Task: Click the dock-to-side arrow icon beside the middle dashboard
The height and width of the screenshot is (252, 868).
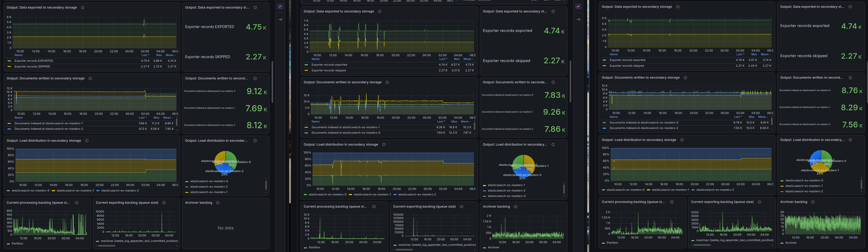Action: click(x=578, y=19)
